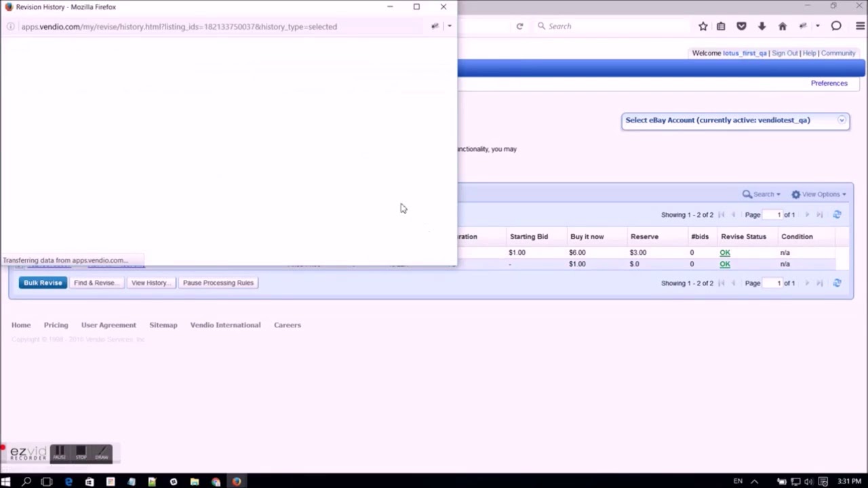Screen dimensions: 868x488
Task: Click the Revise Status column header
Action: pyautogui.click(x=743, y=237)
